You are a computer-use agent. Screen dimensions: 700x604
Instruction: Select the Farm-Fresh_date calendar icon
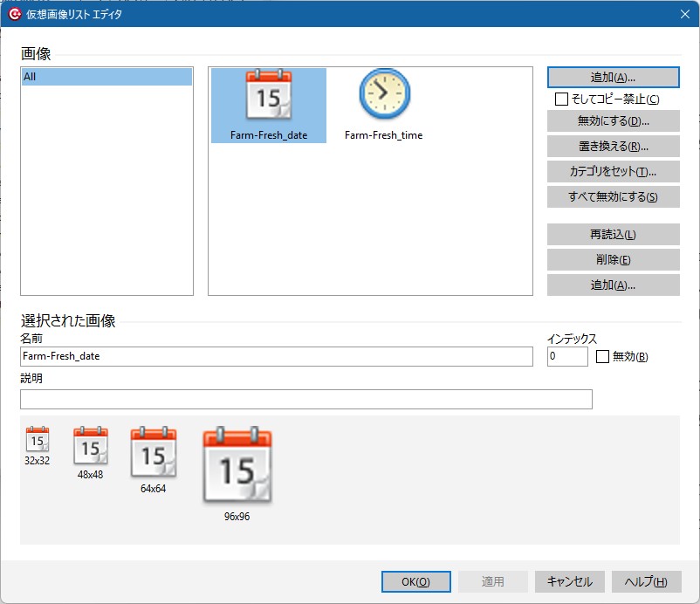coord(268,96)
